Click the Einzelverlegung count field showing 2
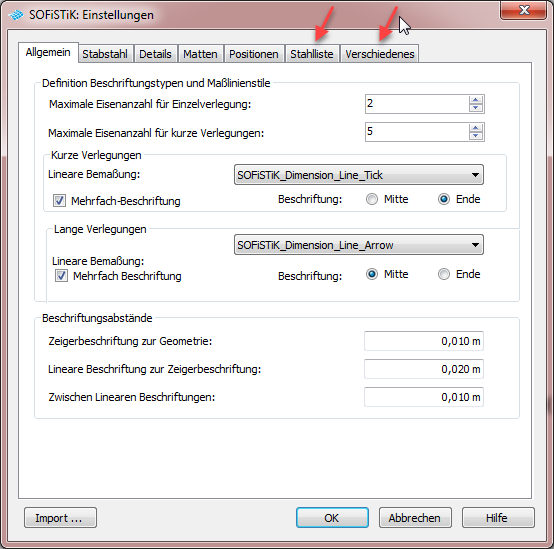 [417, 104]
